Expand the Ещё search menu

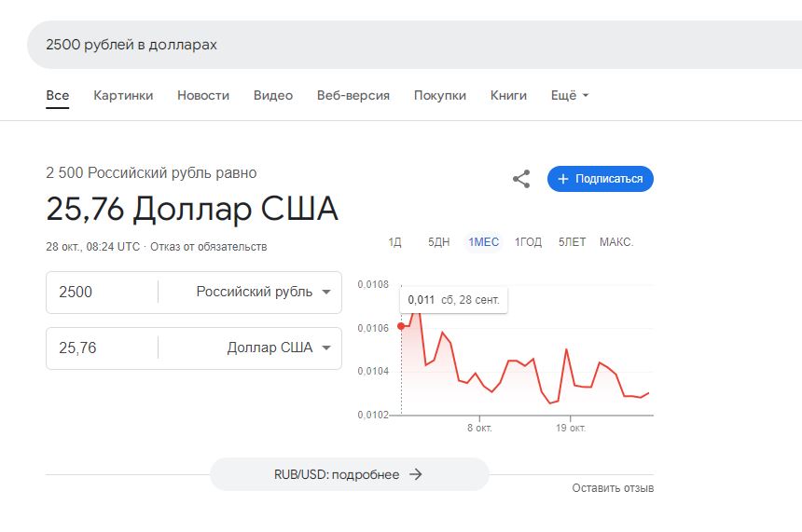point(569,95)
